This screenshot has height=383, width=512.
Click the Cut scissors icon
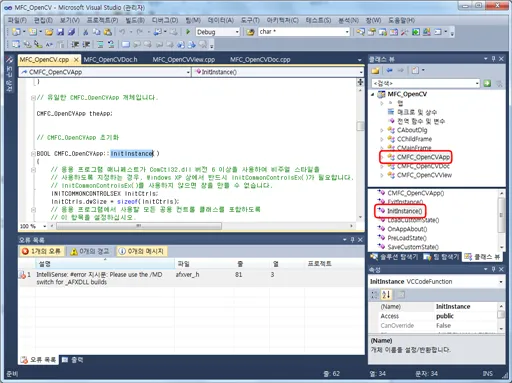tap(86, 32)
